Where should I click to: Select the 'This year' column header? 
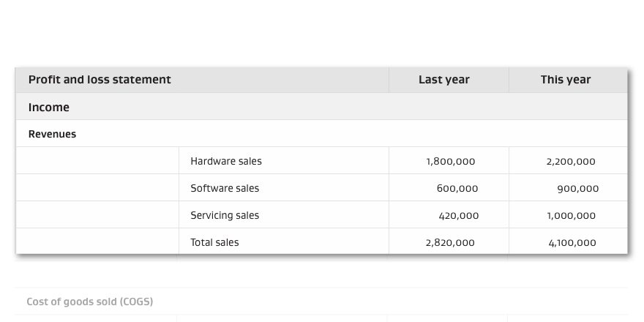point(565,80)
